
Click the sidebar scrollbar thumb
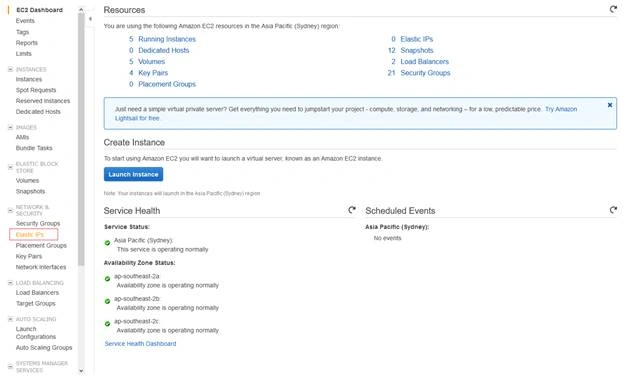81,139
